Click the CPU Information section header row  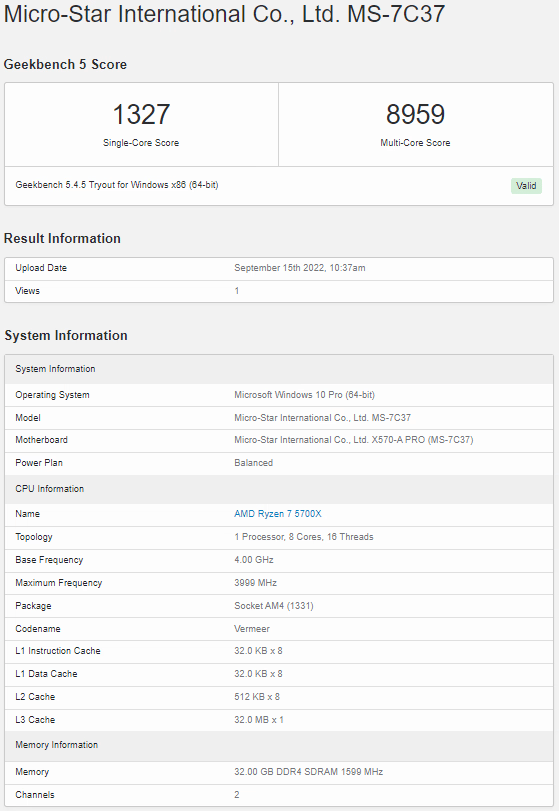click(x=279, y=489)
